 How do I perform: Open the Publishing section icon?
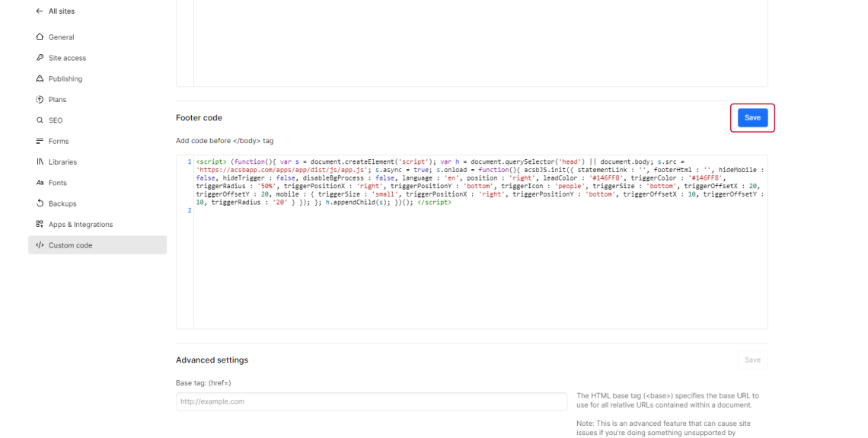[40, 78]
